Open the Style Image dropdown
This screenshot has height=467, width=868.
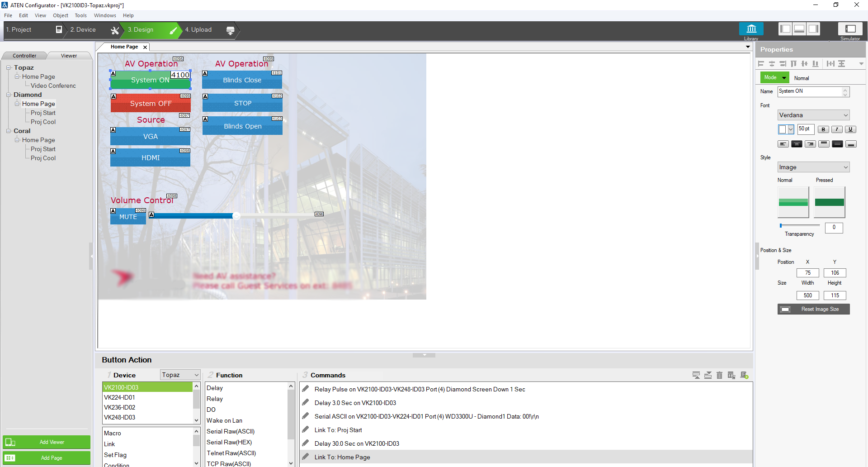pyautogui.click(x=813, y=167)
